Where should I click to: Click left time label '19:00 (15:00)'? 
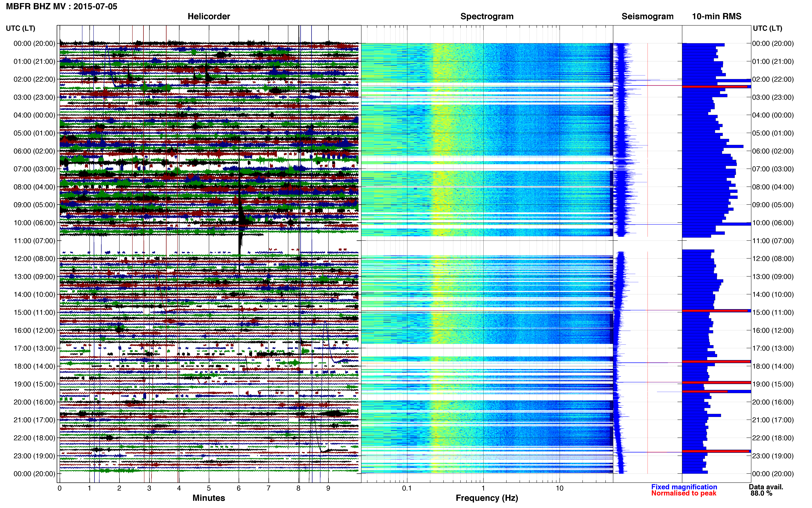[x=34, y=384]
